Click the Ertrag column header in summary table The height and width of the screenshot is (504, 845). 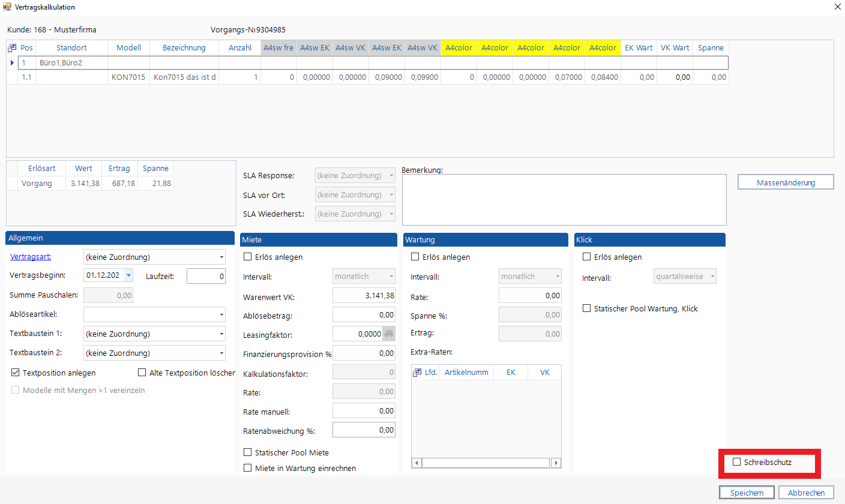click(x=119, y=169)
